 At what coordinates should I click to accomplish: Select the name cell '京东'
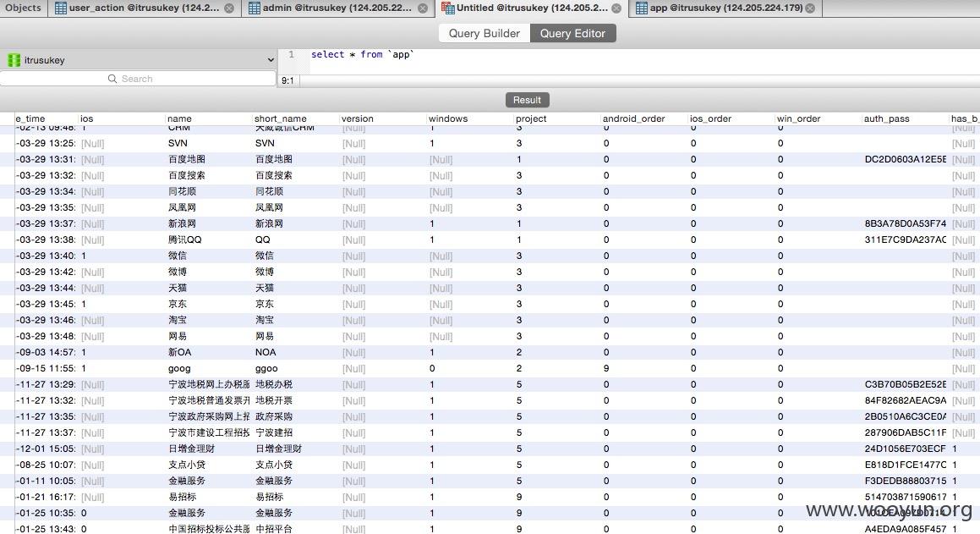(x=177, y=305)
